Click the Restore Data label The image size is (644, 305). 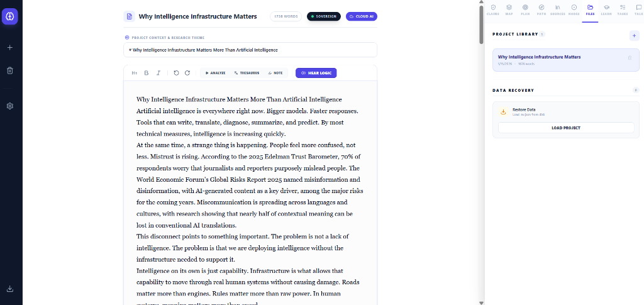(x=524, y=110)
